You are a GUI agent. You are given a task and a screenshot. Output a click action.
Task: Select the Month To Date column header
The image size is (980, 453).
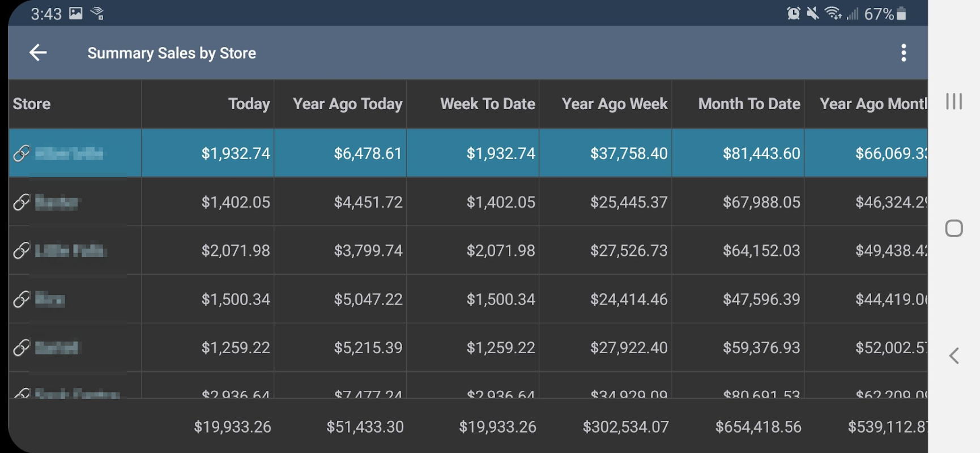749,104
